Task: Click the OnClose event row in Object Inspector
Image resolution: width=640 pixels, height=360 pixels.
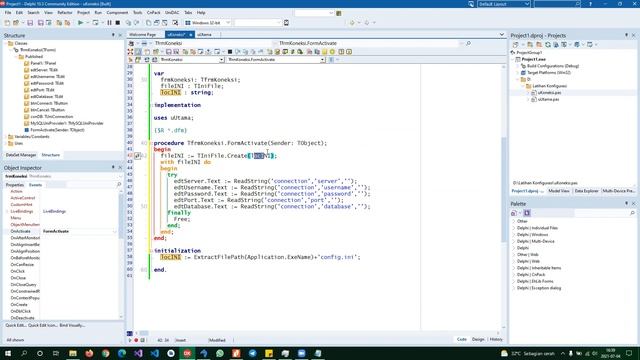Action: coord(61,278)
